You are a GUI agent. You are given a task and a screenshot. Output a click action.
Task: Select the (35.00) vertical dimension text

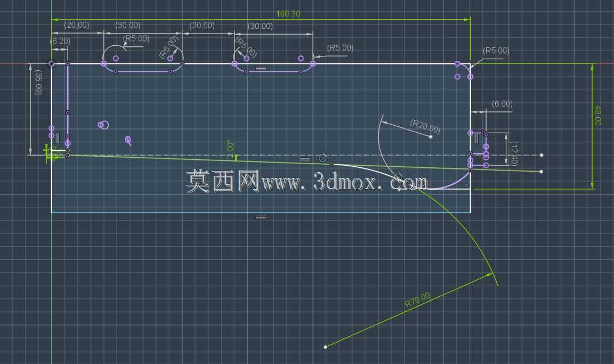(x=38, y=82)
